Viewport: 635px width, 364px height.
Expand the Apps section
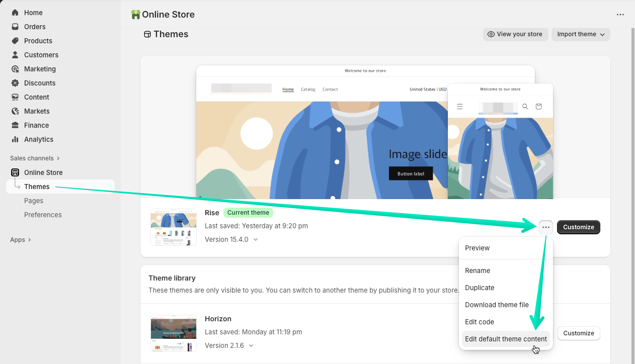coord(21,240)
